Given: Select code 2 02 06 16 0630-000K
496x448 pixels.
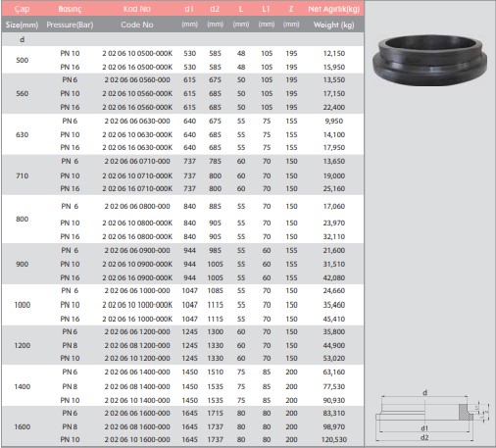Looking at the screenshot, I should pyautogui.click(x=137, y=147).
